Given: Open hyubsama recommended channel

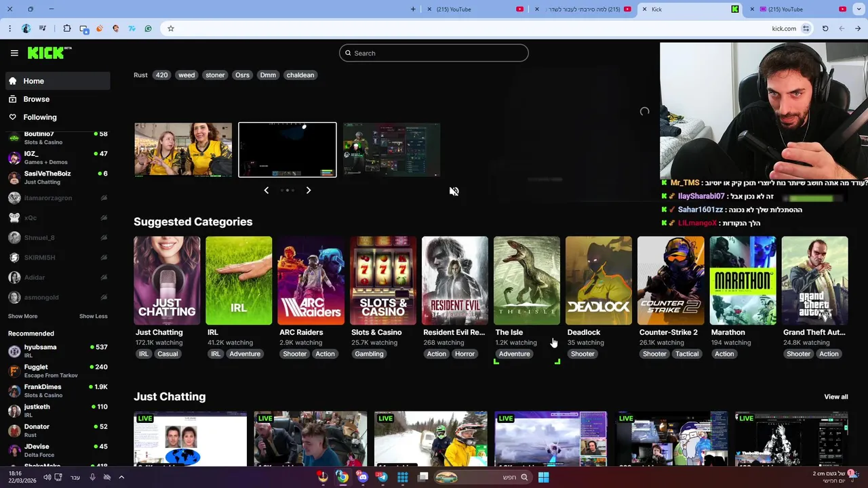Looking at the screenshot, I should pos(58,350).
